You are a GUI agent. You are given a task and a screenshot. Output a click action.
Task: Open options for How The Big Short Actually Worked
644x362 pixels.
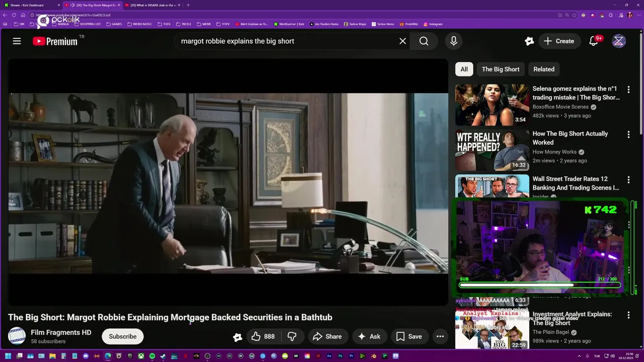pos(628,135)
